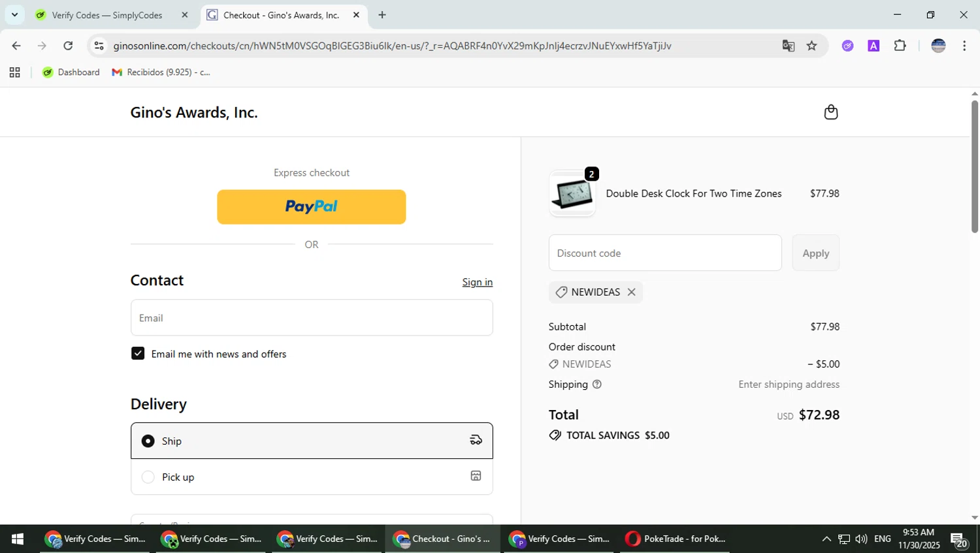Open the volume control in system tray
The height and width of the screenshot is (553, 980).
(x=861, y=539)
